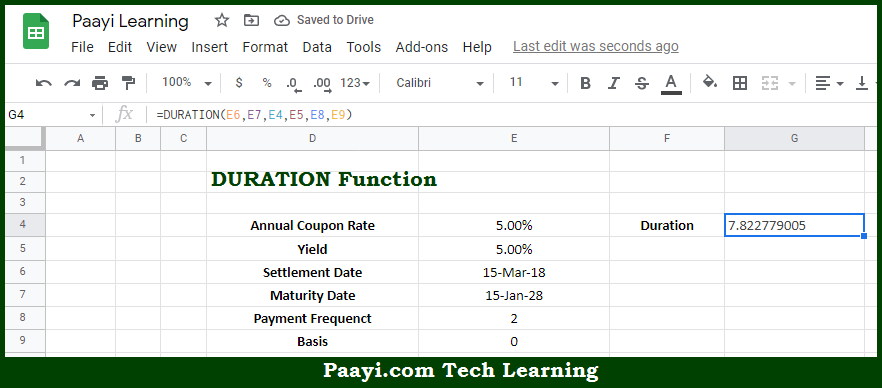Screen dimensions: 882x388
Task: Select column D header
Action: click(x=312, y=138)
